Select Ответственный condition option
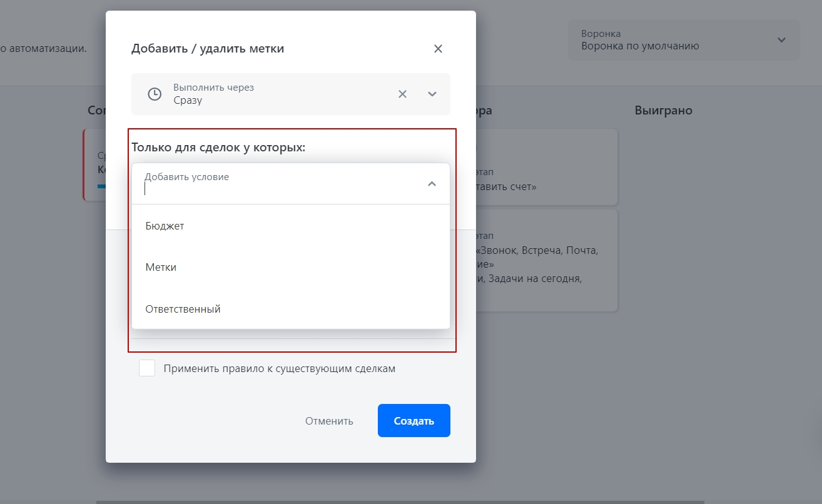The width and height of the screenshot is (822, 504). click(x=291, y=309)
